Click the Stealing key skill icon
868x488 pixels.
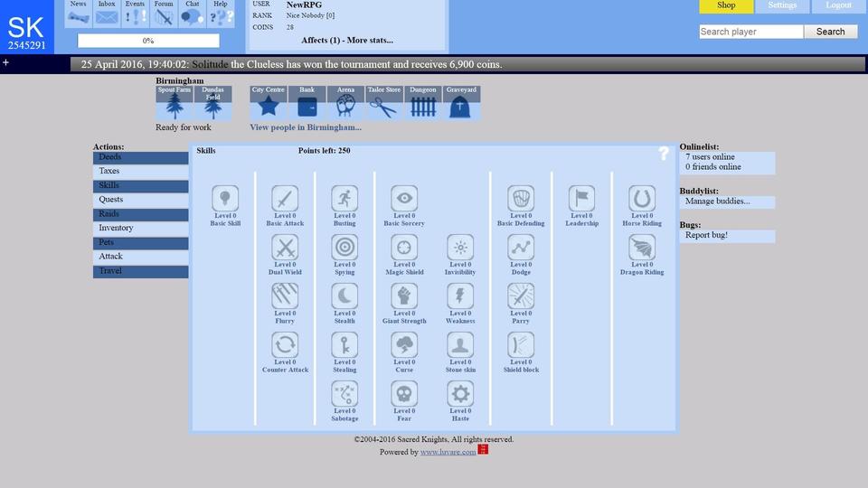(x=344, y=345)
